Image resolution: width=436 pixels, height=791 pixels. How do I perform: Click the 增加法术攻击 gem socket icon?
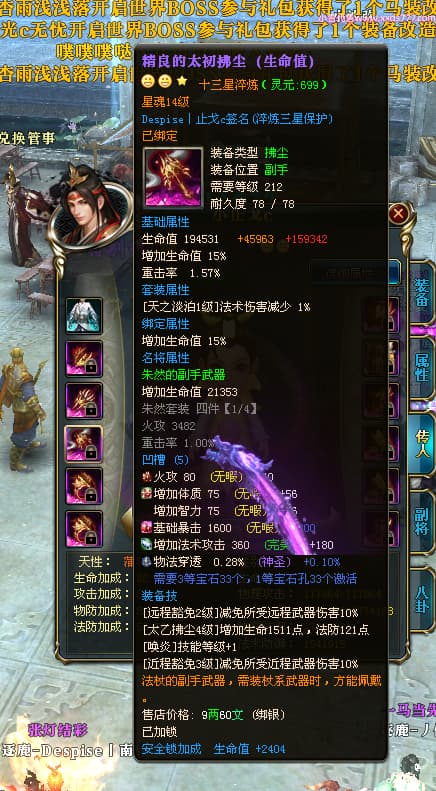147,544
